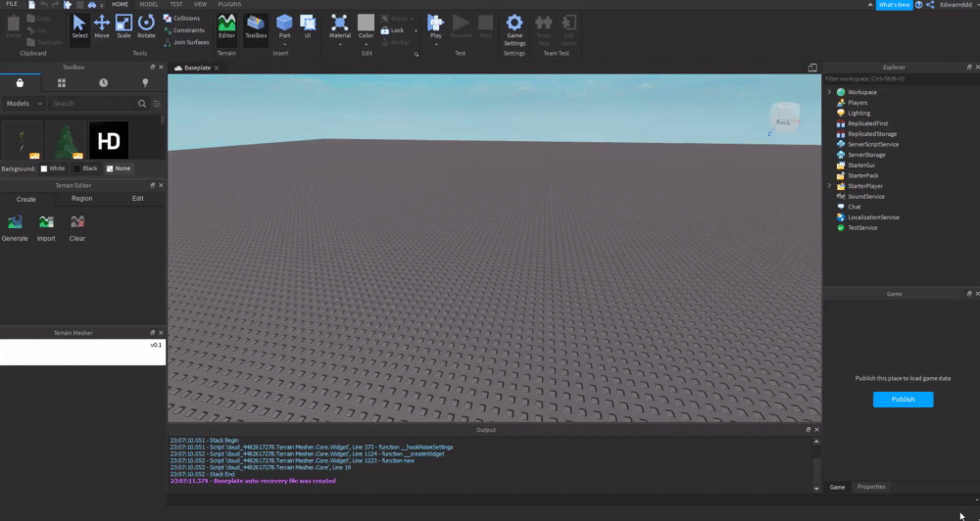Open the Part dropdown arrow
Screen dimensions: 980x521
click(x=284, y=45)
